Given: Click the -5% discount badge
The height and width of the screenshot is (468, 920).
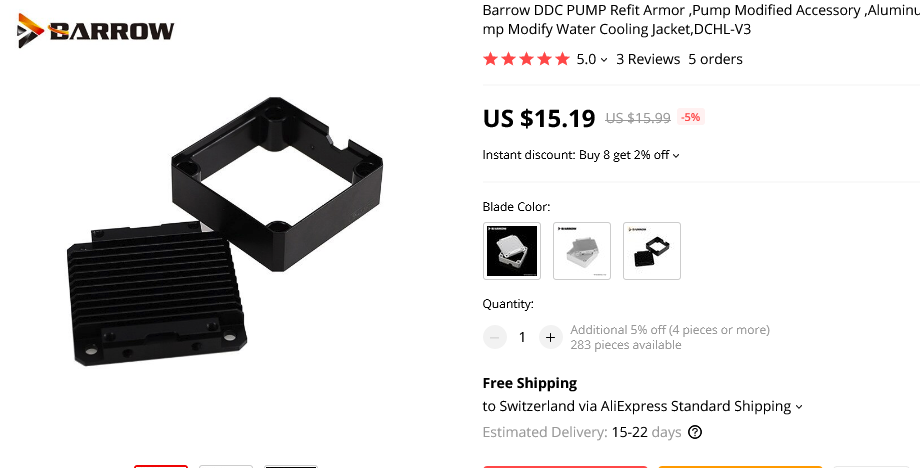Looking at the screenshot, I should tap(691, 117).
